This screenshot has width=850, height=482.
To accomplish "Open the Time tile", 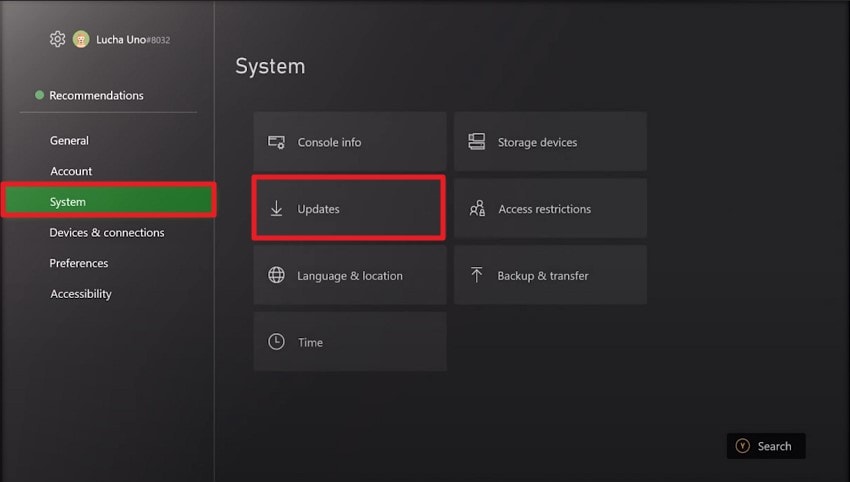I will tap(350, 342).
